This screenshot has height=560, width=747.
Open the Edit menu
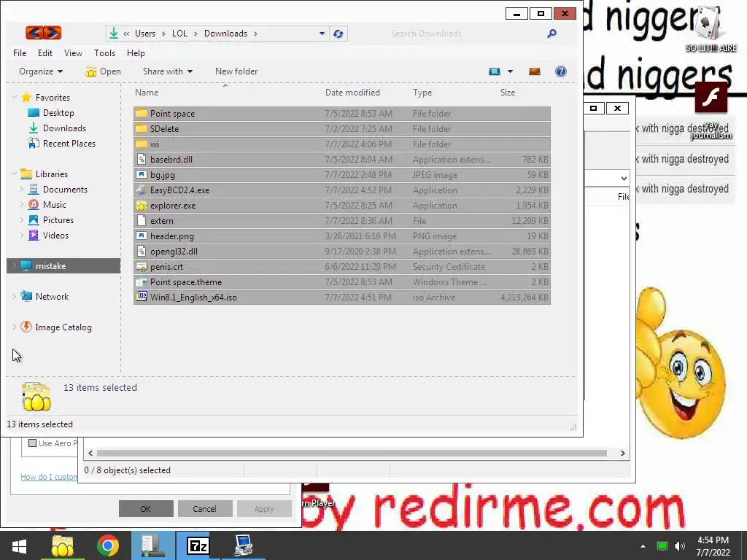tap(45, 52)
